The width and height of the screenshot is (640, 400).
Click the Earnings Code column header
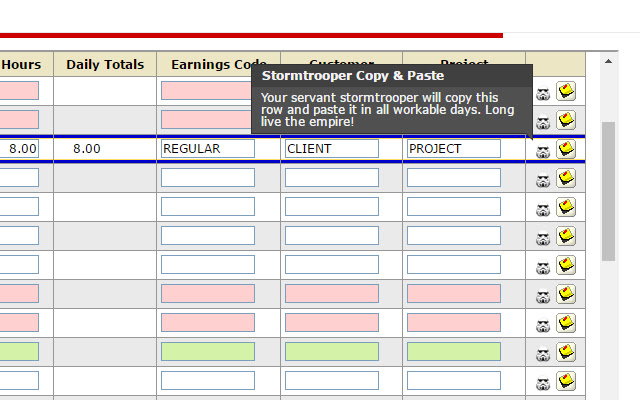(x=219, y=64)
